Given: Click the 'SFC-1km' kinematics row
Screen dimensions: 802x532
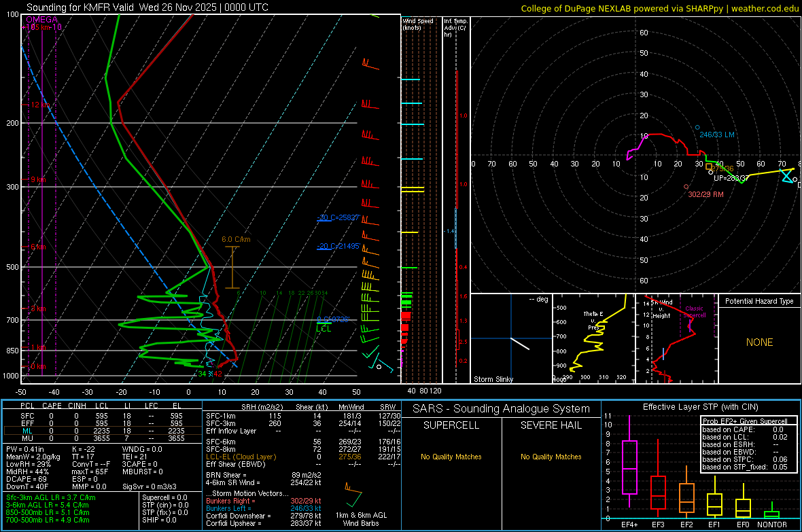Looking at the screenshot, I should point(303,416).
